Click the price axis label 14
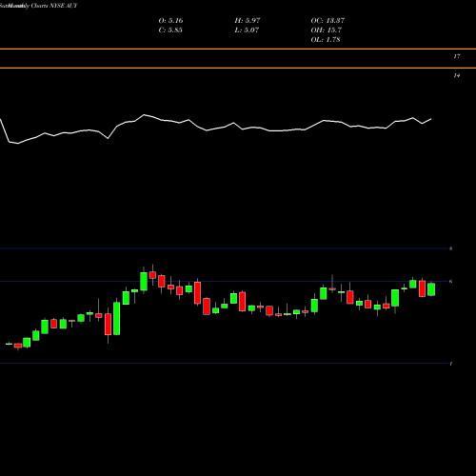This screenshot has width=476, height=476. (x=457, y=75)
